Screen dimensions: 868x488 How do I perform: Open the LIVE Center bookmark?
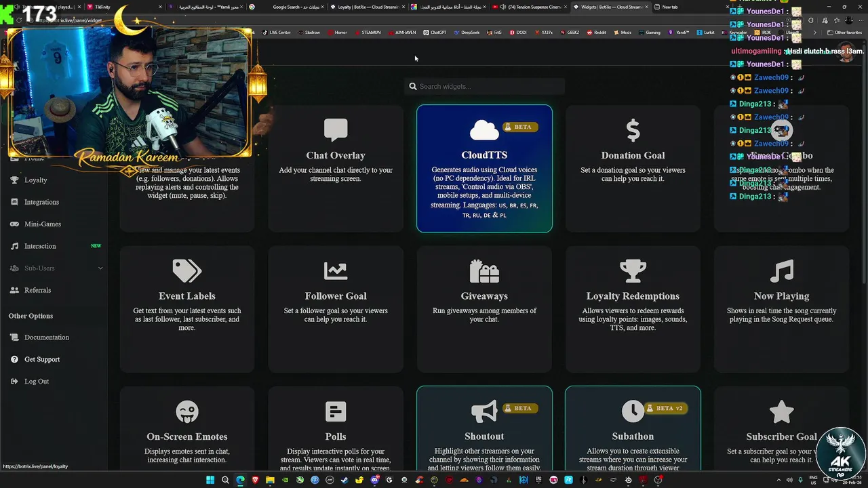click(276, 33)
